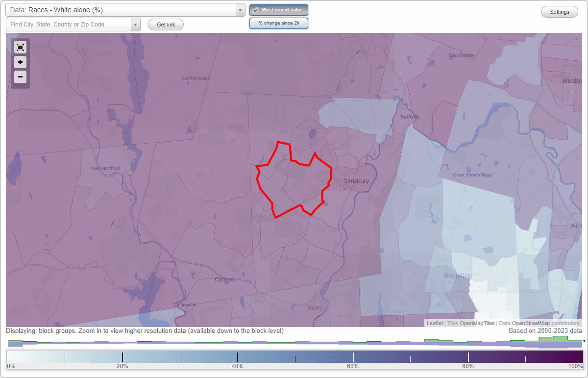Zoom out using the minus icon
588x378 pixels.
pos(20,77)
